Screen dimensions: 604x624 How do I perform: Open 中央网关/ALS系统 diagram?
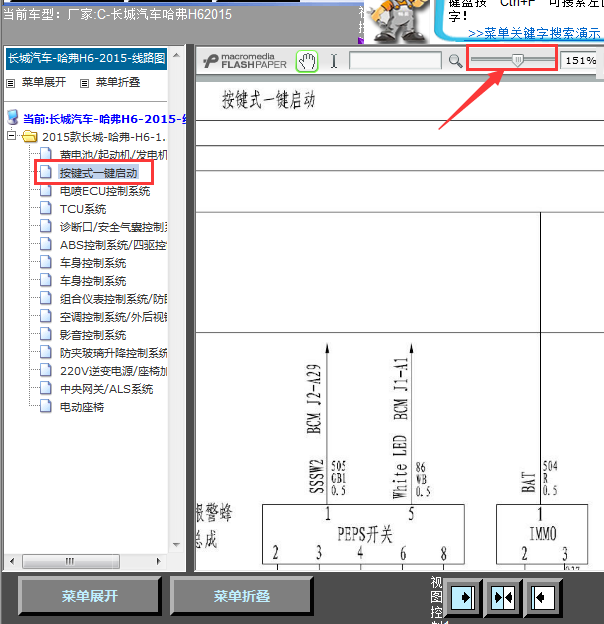(x=106, y=389)
